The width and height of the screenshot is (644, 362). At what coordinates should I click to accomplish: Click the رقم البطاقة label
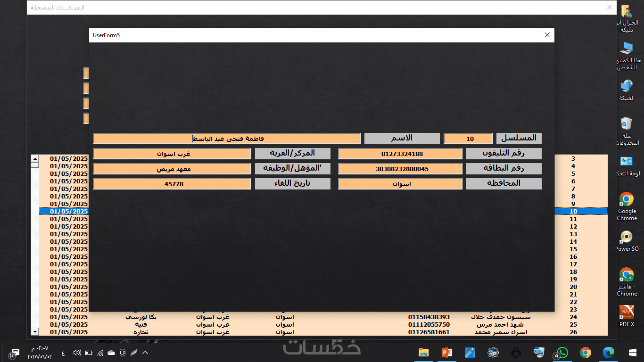click(x=504, y=169)
